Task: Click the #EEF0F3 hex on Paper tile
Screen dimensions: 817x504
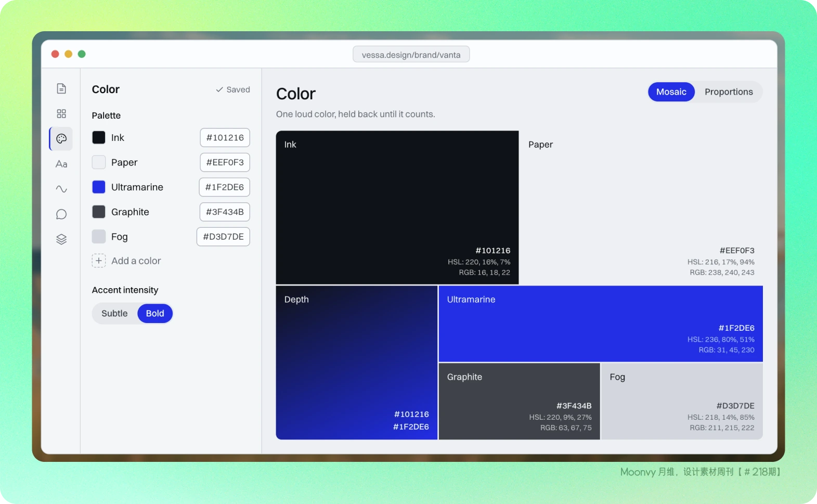Action: tap(737, 250)
